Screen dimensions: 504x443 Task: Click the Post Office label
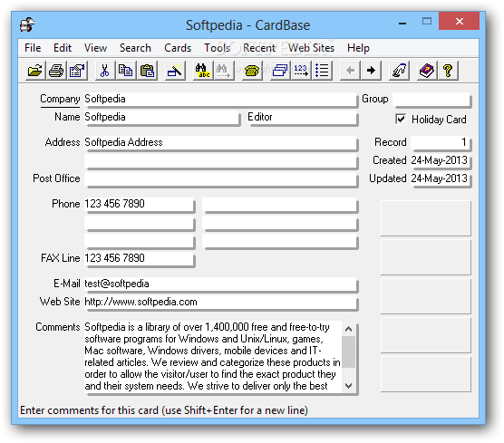(56, 178)
